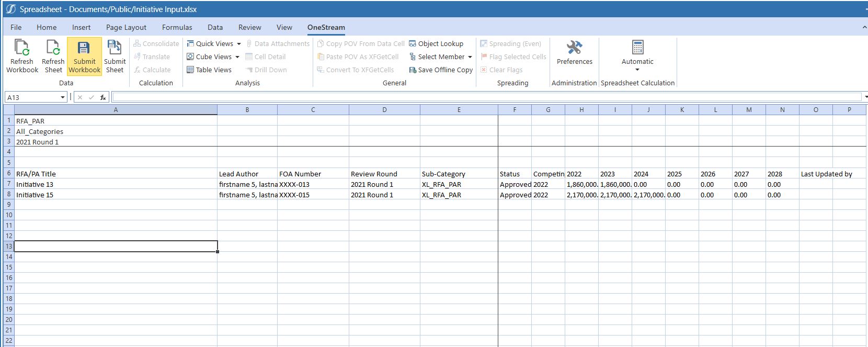The width and height of the screenshot is (868, 347).
Task: Expand the Quick Views dropdown
Action: pos(238,44)
